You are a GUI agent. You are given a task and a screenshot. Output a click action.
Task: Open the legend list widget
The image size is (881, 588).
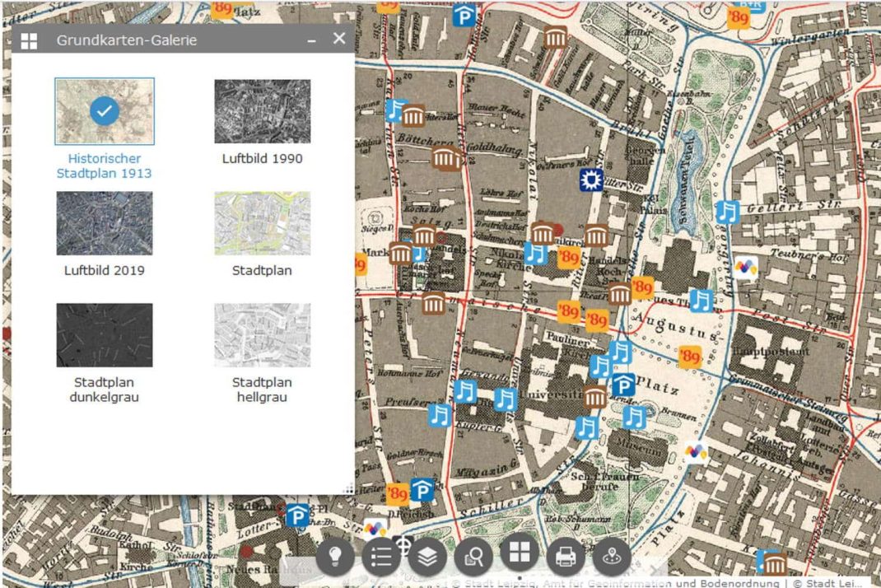pyautogui.click(x=381, y=557)
